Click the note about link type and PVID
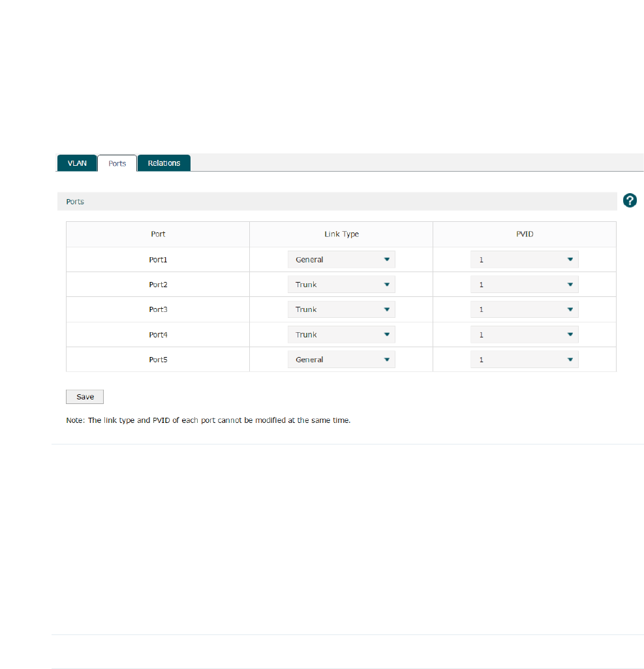644x669 pixels. 208,420
